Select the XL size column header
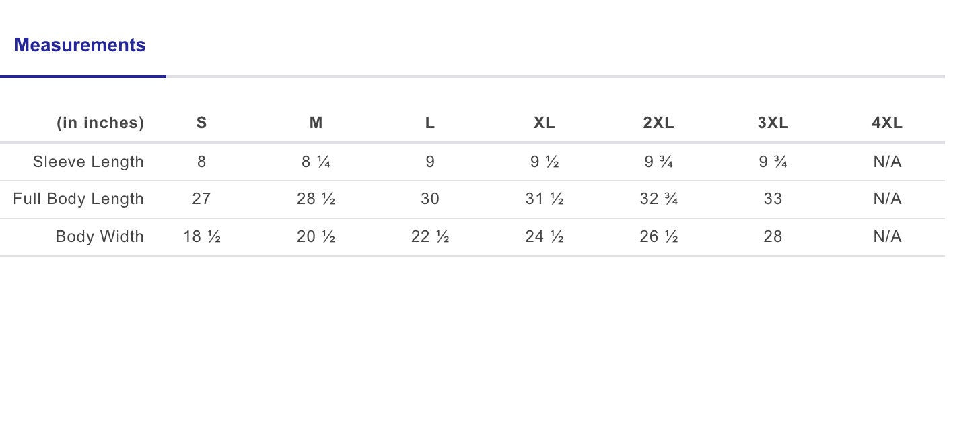 pos(545,123)
